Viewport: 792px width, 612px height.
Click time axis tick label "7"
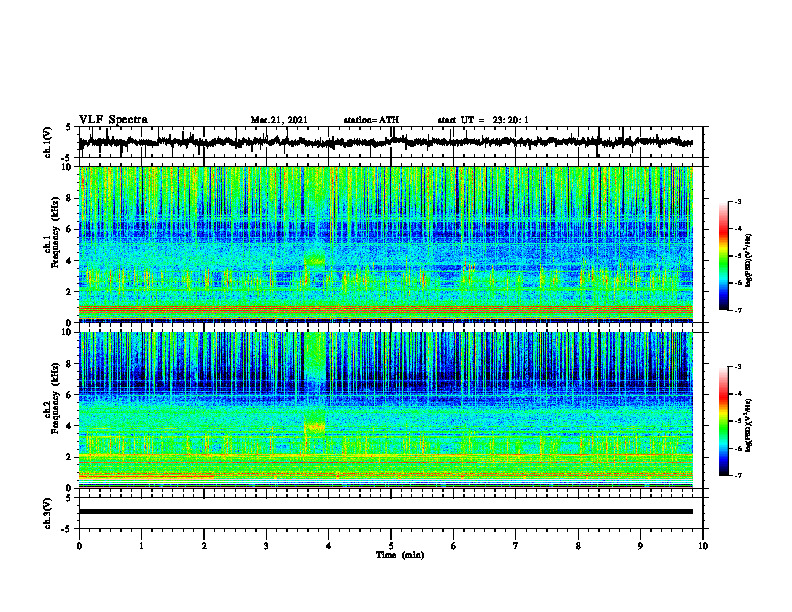click(x=516, y=546)
